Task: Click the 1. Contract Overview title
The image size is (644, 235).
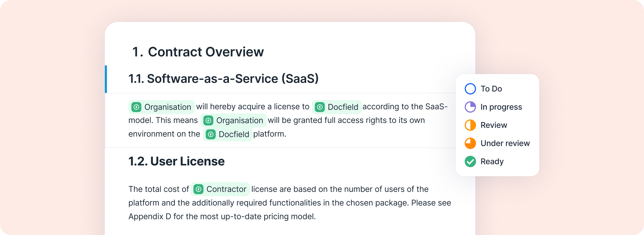Action: click(198, 52)
